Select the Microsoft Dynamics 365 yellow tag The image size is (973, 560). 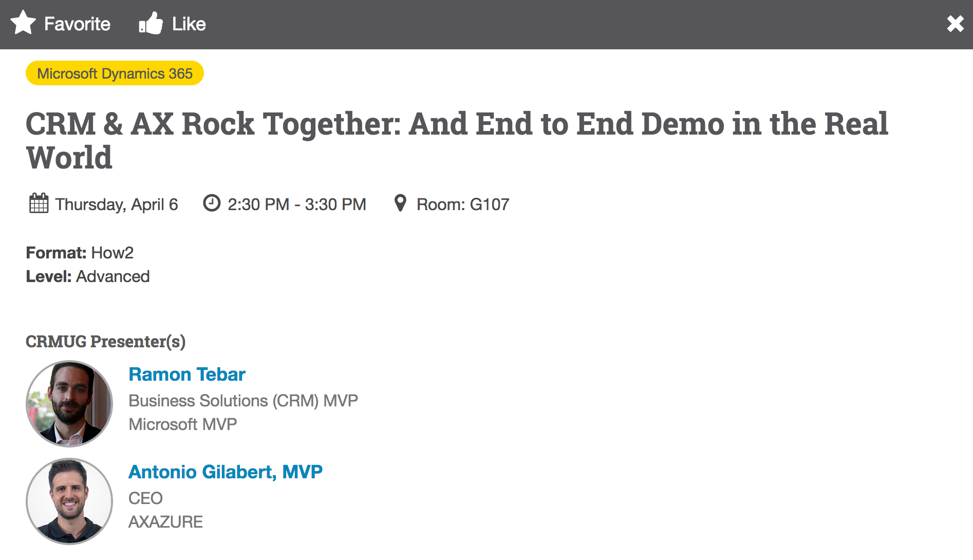pos(115,73)
